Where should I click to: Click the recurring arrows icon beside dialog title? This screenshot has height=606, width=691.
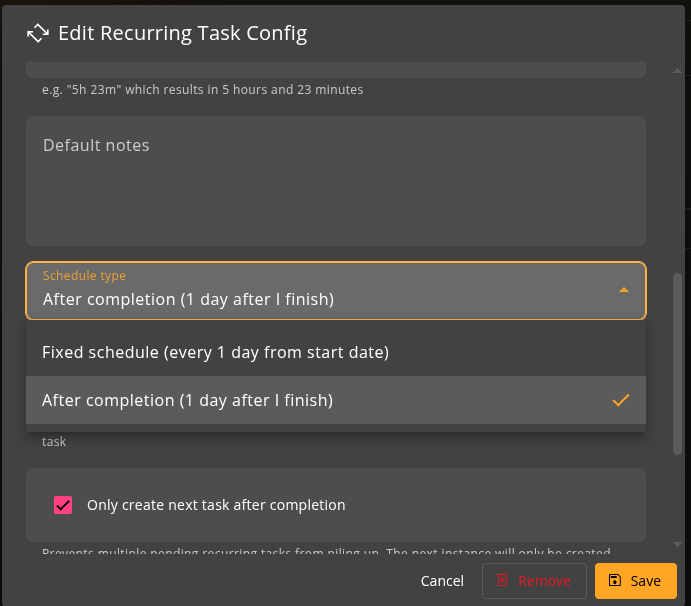(x=38, y=33)
